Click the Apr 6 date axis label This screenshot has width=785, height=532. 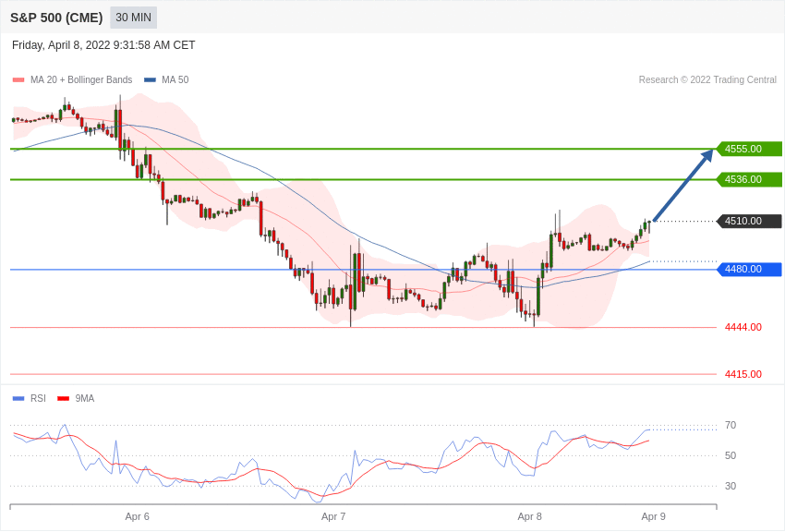click(138, 516)
